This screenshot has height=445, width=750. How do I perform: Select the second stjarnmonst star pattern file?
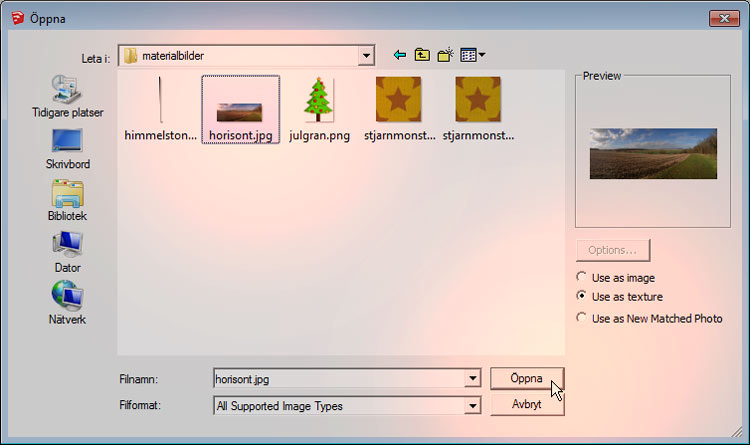[478, 110]
